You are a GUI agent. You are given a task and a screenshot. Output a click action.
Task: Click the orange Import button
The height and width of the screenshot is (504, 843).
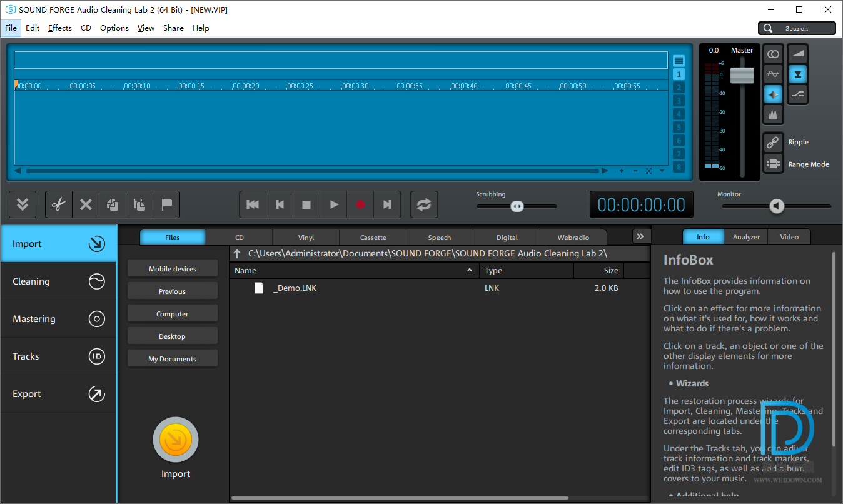point(176,440)
